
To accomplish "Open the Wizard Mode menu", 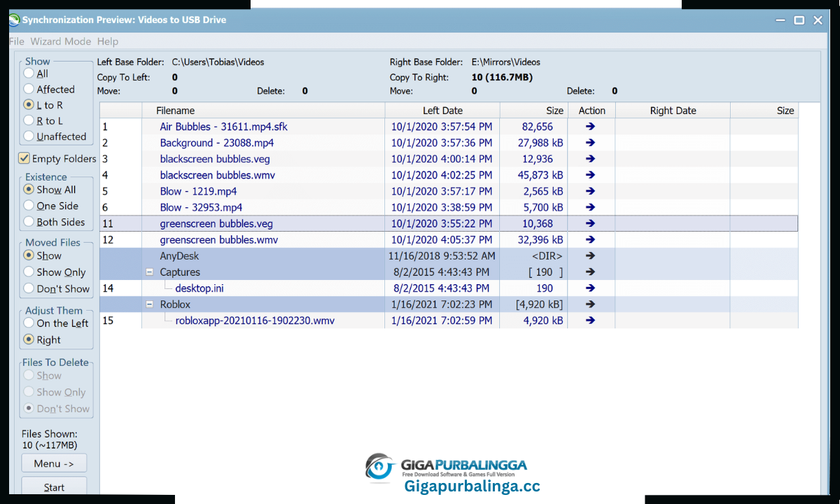I will pos(60,41).
